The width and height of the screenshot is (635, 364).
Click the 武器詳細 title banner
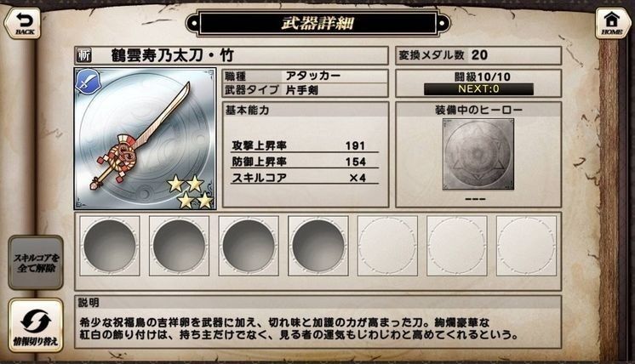point(317,23)
